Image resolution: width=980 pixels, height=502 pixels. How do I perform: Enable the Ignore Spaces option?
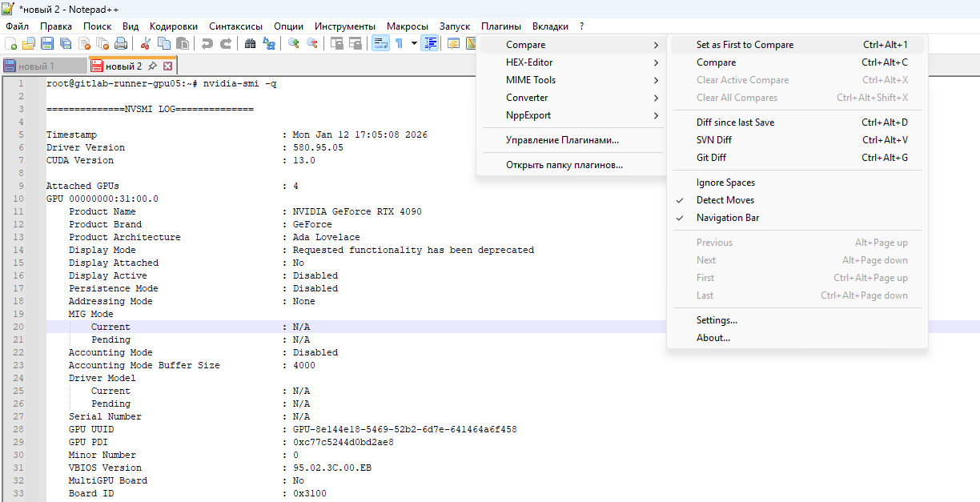[x=725, y=183]
